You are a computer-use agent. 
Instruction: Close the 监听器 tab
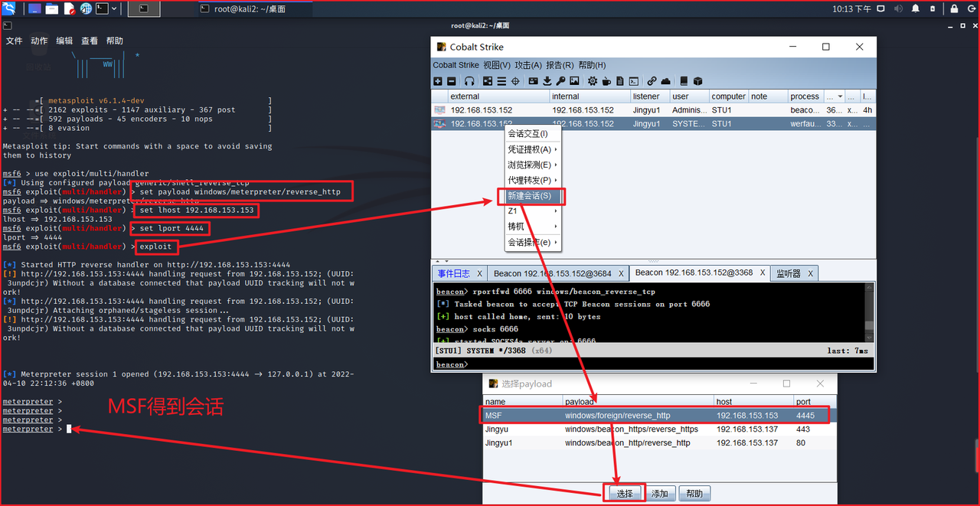point(810,273)
